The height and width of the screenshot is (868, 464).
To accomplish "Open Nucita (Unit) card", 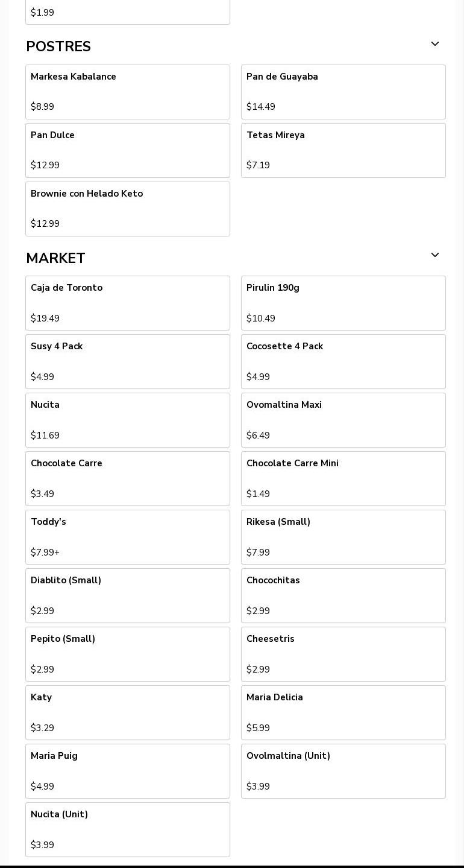I will (x=127, y=829).
